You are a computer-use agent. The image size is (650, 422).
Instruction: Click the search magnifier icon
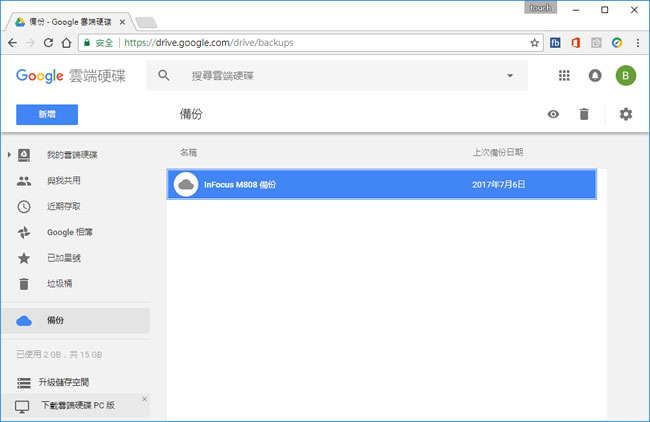[164, 75]
